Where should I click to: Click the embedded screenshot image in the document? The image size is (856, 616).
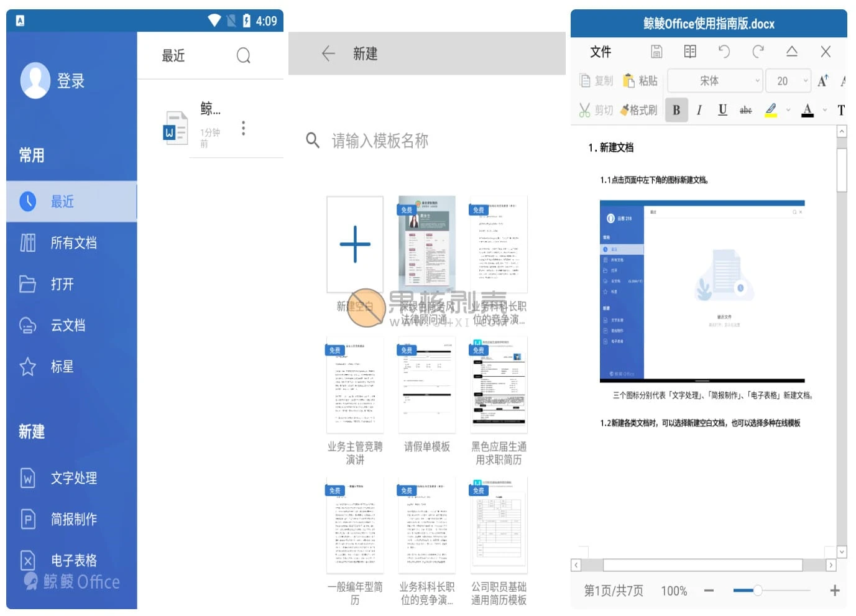(x=702, y=292)
